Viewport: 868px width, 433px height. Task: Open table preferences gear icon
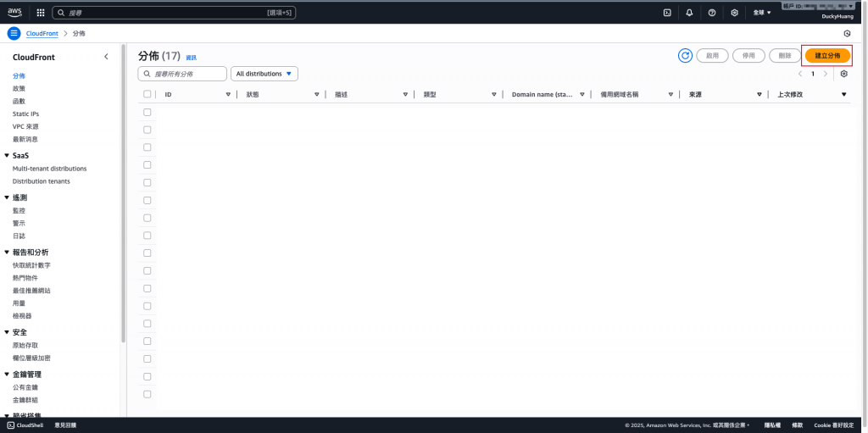click(x=843, y=74)
